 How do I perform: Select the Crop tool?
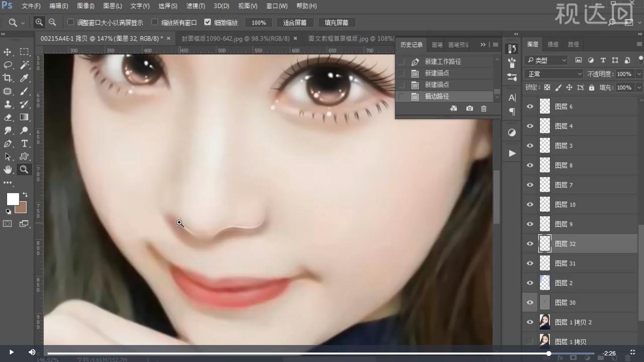(x=8, y=78)
